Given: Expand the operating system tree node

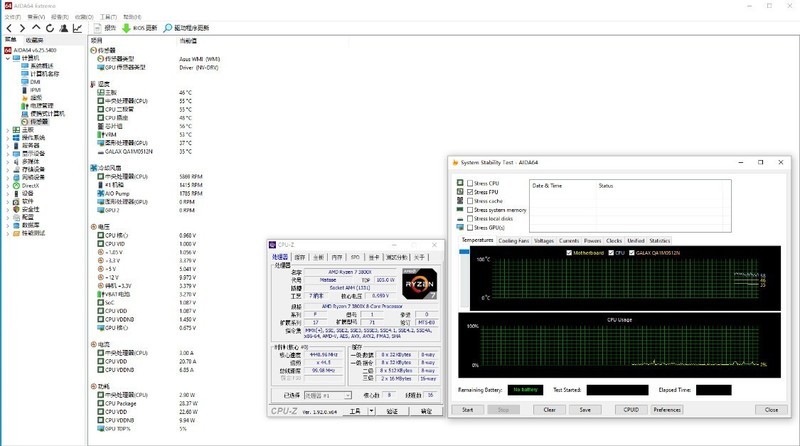Looking at the screenshot, I should click(x=8, y=138).
